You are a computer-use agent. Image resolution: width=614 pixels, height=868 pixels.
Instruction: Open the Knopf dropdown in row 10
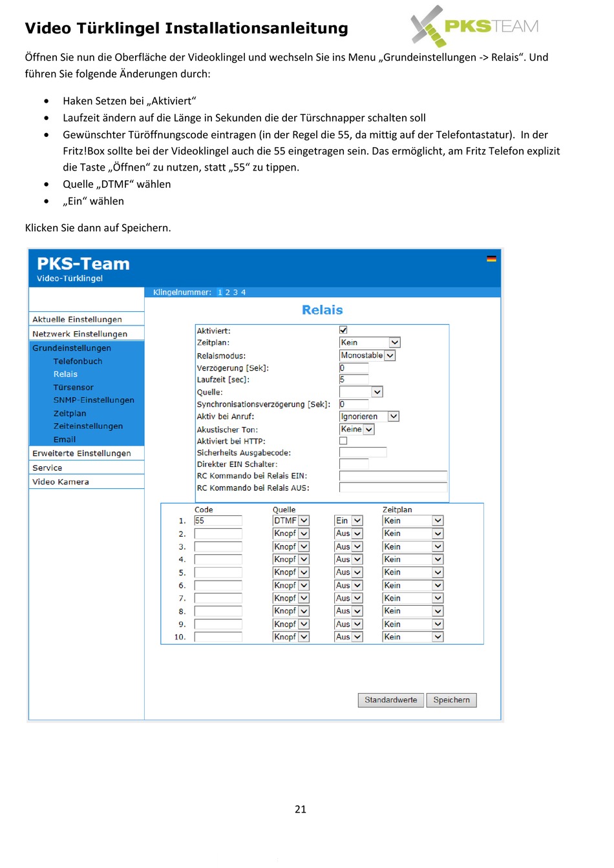(x=291, y=637)
